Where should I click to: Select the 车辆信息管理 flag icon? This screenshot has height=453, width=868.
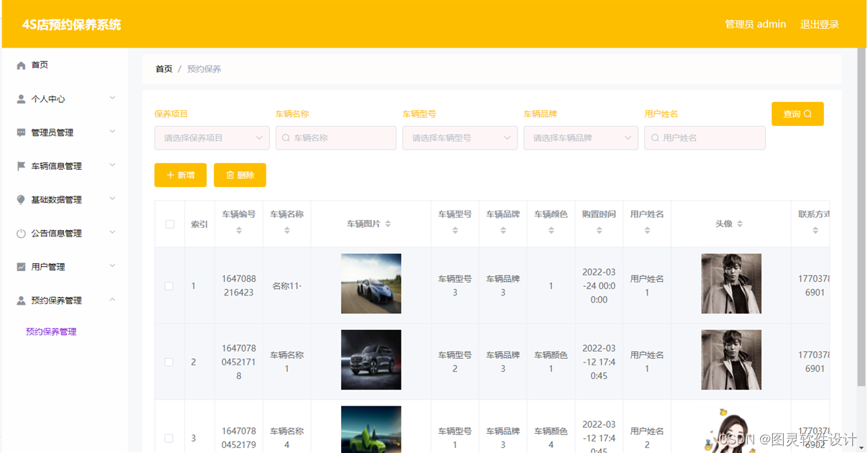(x=20, y=165)
